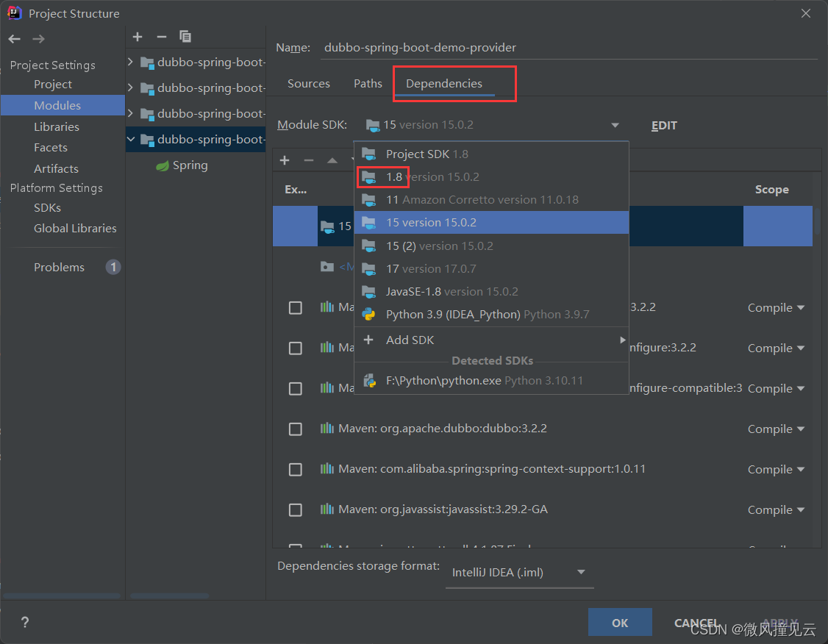Toggle export checkbox of dependency ending nfigure:3.2.2
Viewport: 828px width, 644px height.
296,348
